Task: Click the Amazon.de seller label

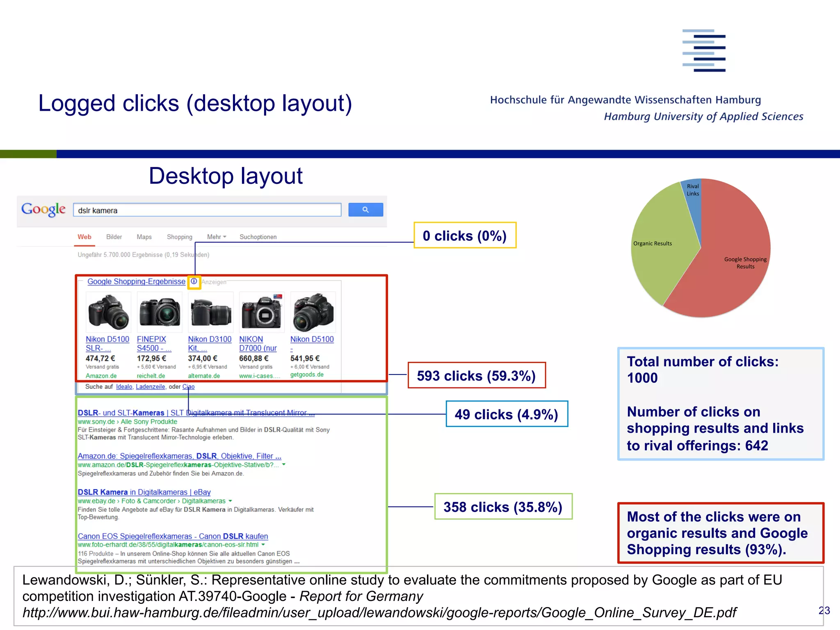Action: point(101,376)
